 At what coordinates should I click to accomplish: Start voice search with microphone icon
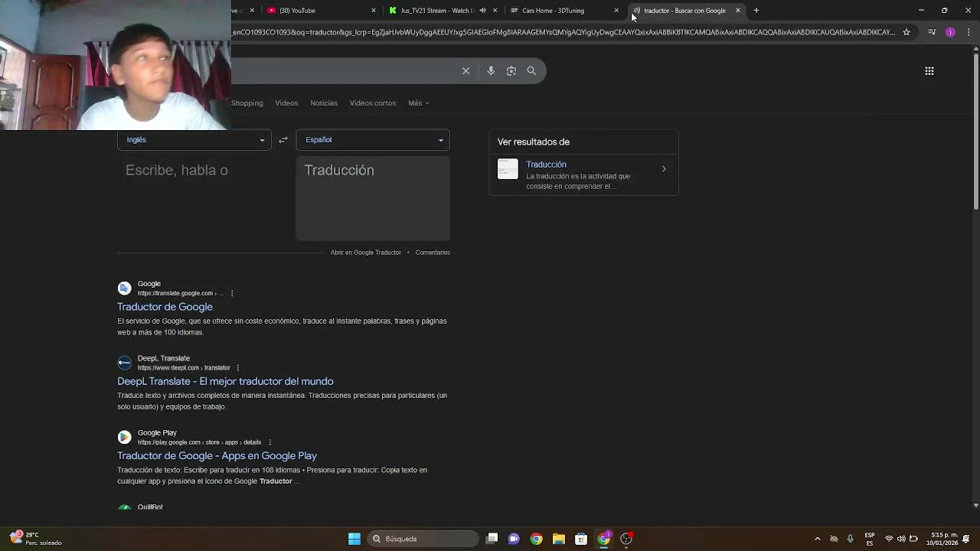pos(491,70)
